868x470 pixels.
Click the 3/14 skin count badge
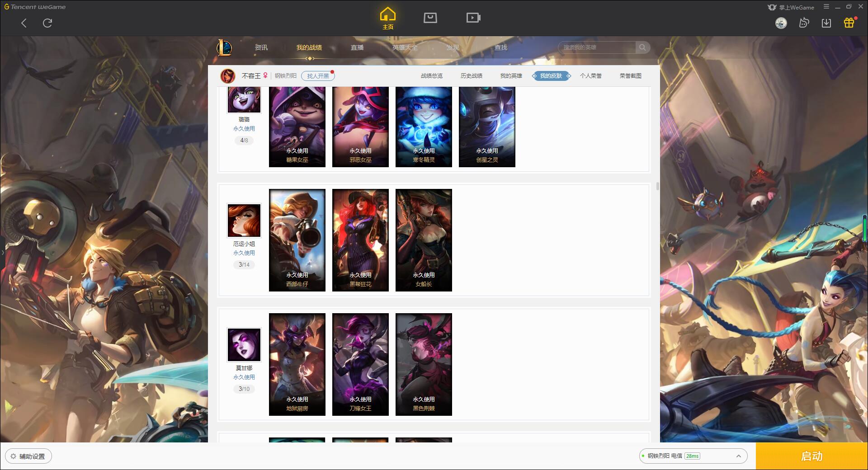(244, 265)
